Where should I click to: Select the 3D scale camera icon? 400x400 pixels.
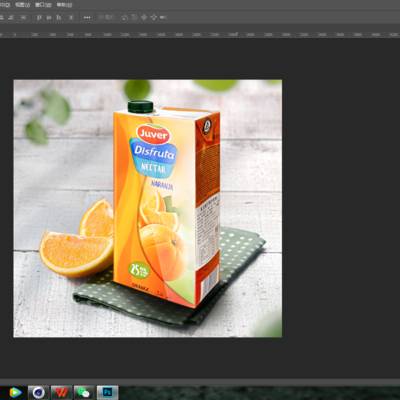pos(163,17)
